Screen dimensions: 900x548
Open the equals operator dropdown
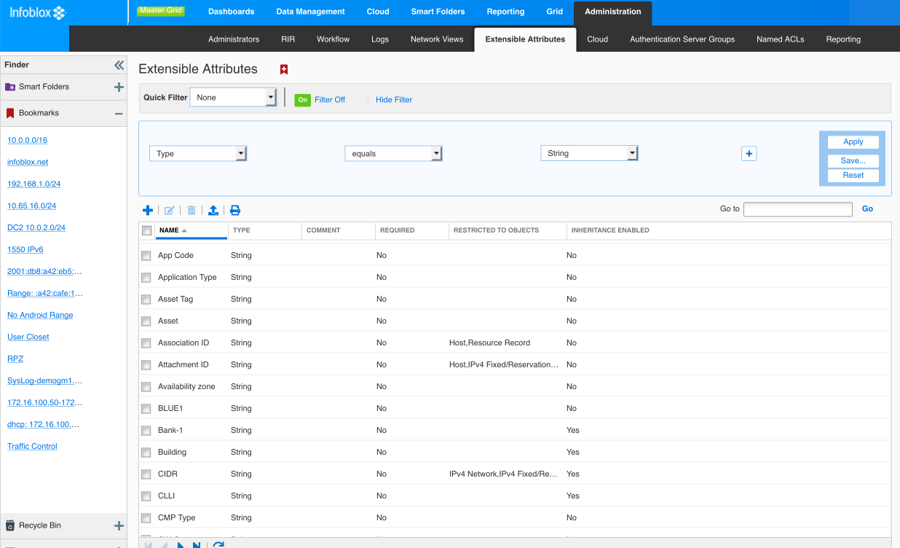393,154
